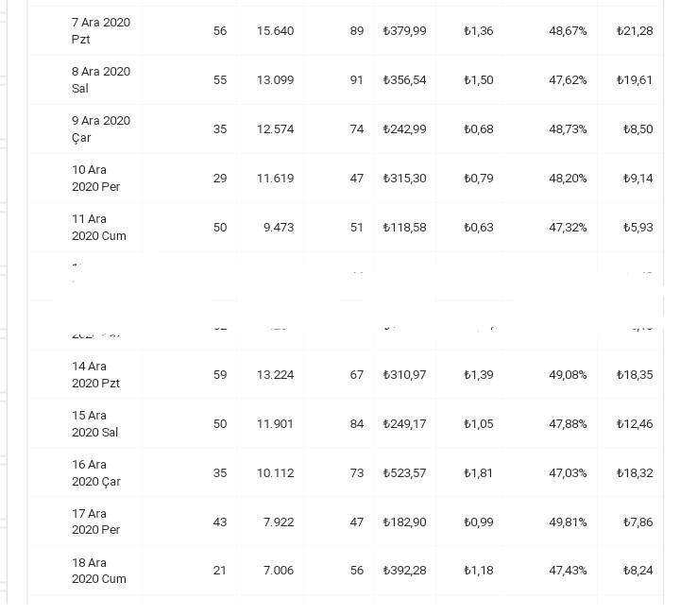Click the ₺392,28 amount cell
Viewport: 680px width, 616px height.
tap(404, 570)
